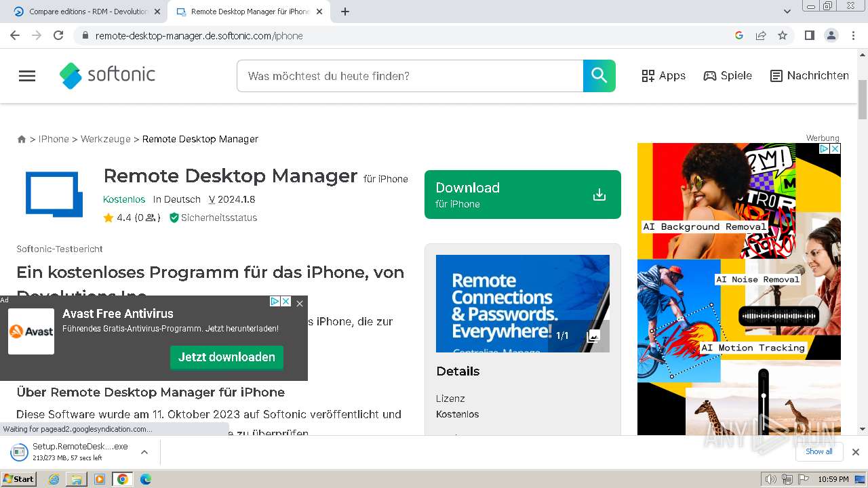Open the Remote Connections screenshot thumbnail
868x488 pixels.
522,304
